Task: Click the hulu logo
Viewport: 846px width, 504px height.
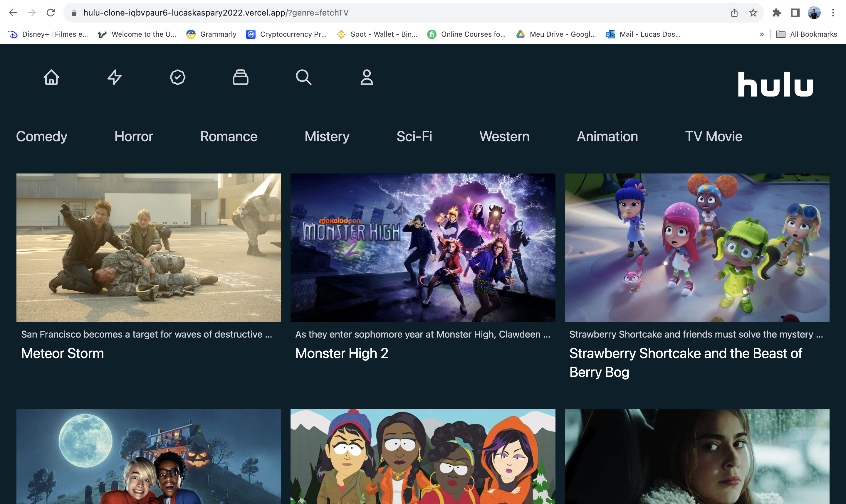Action: tap(775, 84)
